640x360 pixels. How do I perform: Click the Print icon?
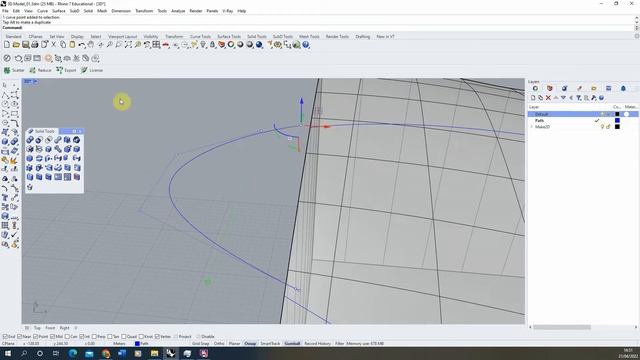[x=35, y=45]
